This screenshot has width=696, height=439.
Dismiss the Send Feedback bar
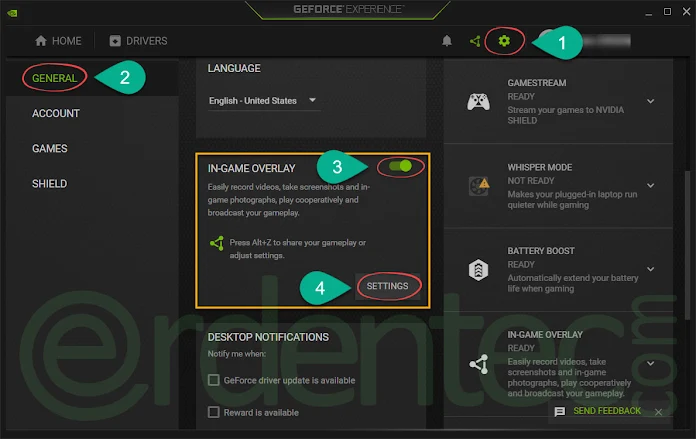[x=658, y=412]
